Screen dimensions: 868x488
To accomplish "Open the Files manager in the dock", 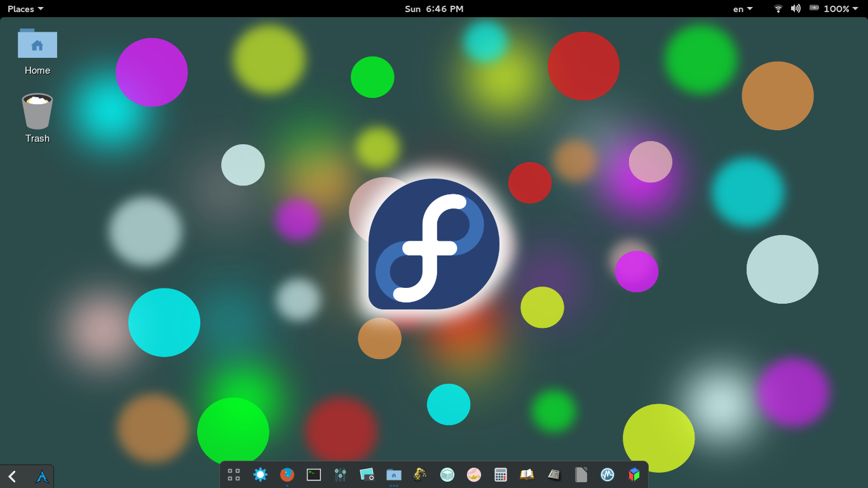I will click(x=394, y=475).
